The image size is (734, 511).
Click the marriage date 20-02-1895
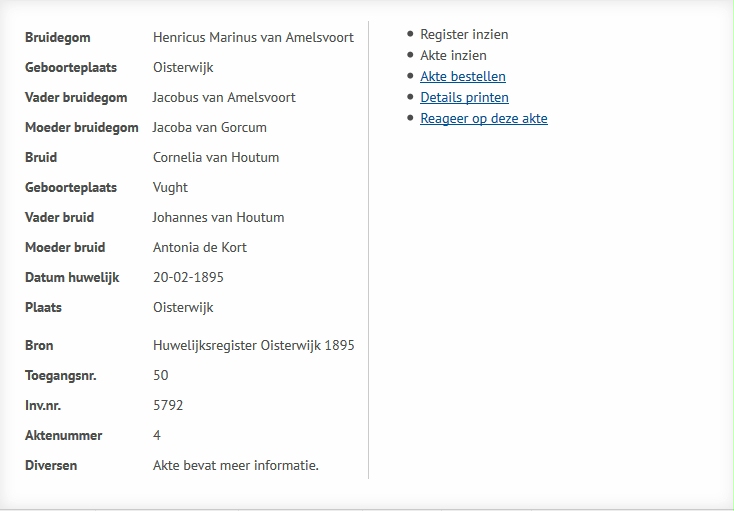(189, 277)
